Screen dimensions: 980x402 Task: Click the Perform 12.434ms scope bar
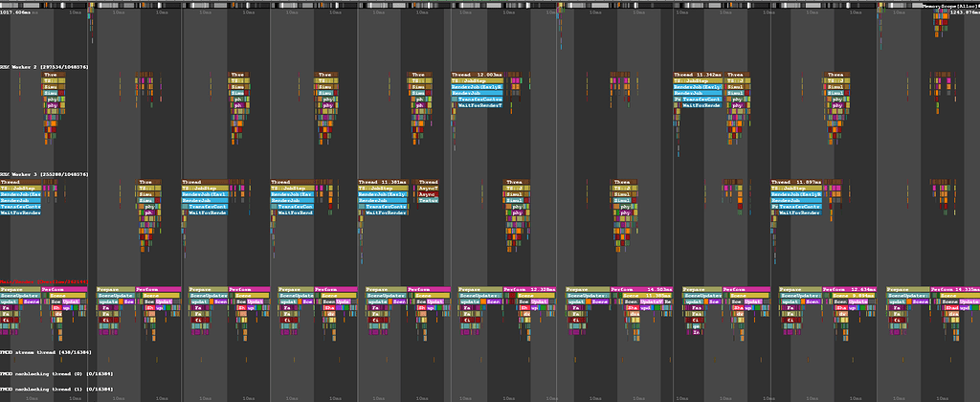click(849, 288)
